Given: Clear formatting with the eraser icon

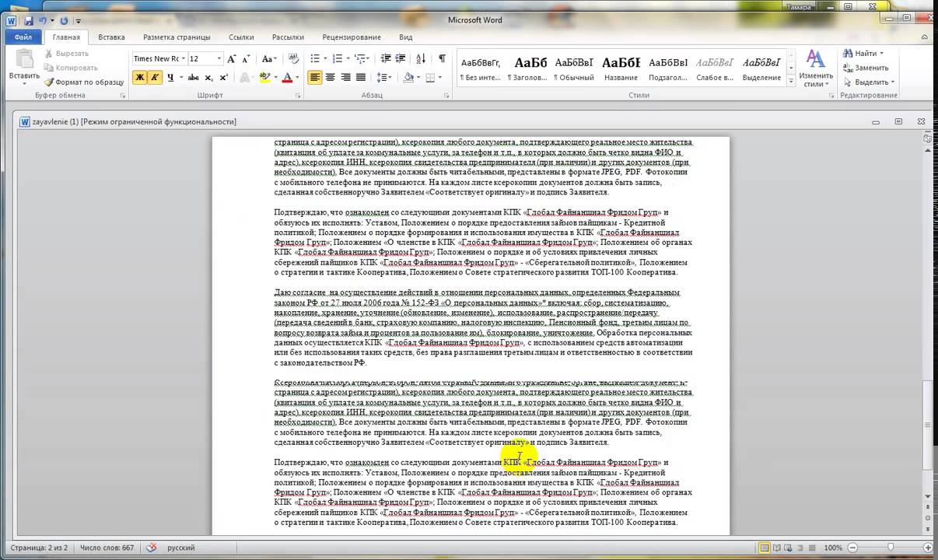Looking at the screenshot, I should [293, 58].
